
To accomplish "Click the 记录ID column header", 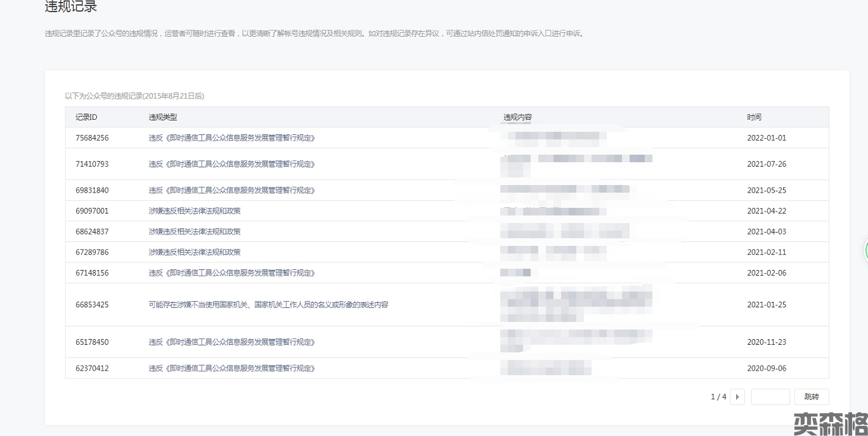I will point(86,117).
